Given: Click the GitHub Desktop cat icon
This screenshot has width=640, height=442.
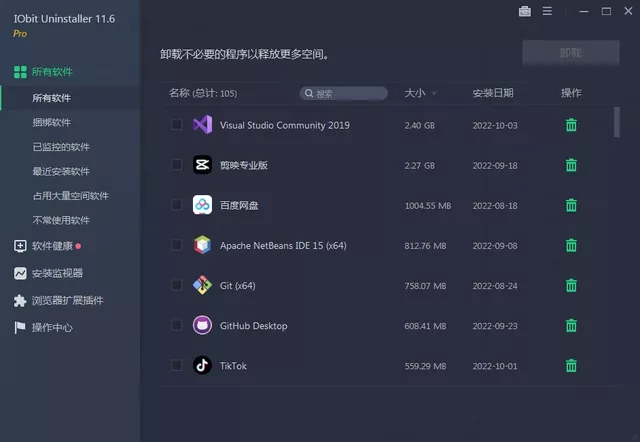Looking at the screenshot, I should pos(202,325).
